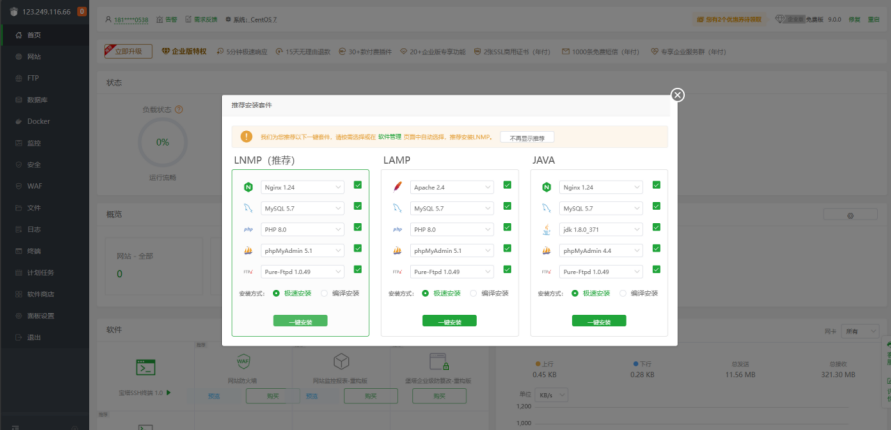Click 一键安装 button in LNMP panel
The width and height of the screenshot is (891, 430).
click(x=300, y=321)
